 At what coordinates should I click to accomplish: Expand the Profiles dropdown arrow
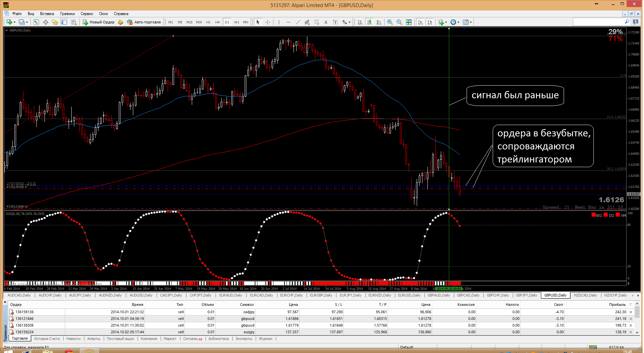[27, 22]
